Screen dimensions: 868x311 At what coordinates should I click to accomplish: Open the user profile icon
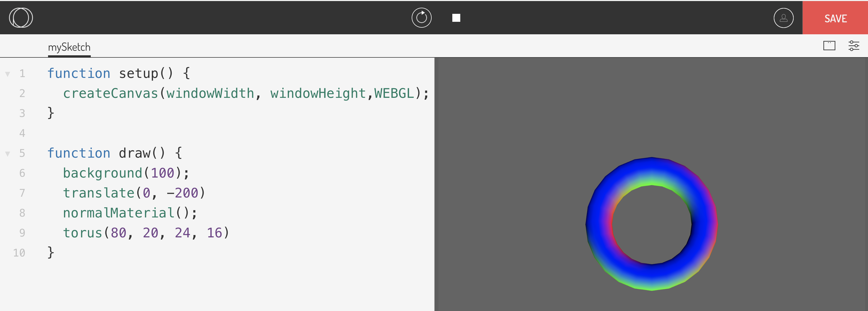(783, 18)
